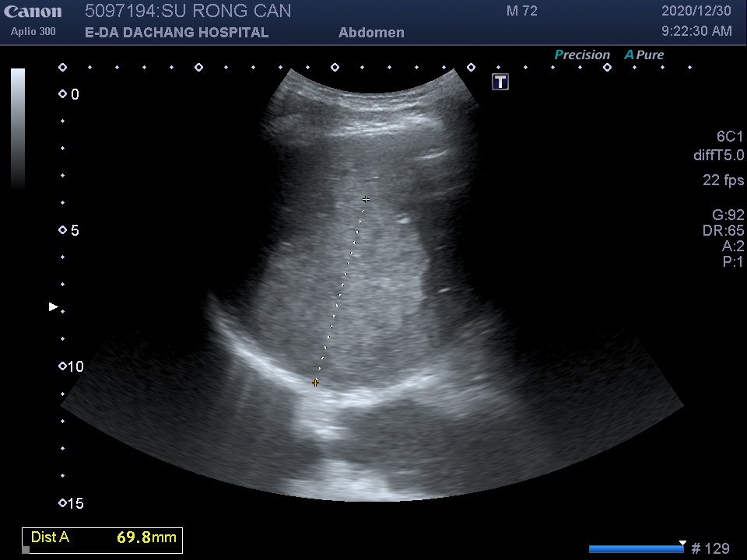Click E-DA DACHANG HOSPITAL text
The image size is (747, 560).
177,33
